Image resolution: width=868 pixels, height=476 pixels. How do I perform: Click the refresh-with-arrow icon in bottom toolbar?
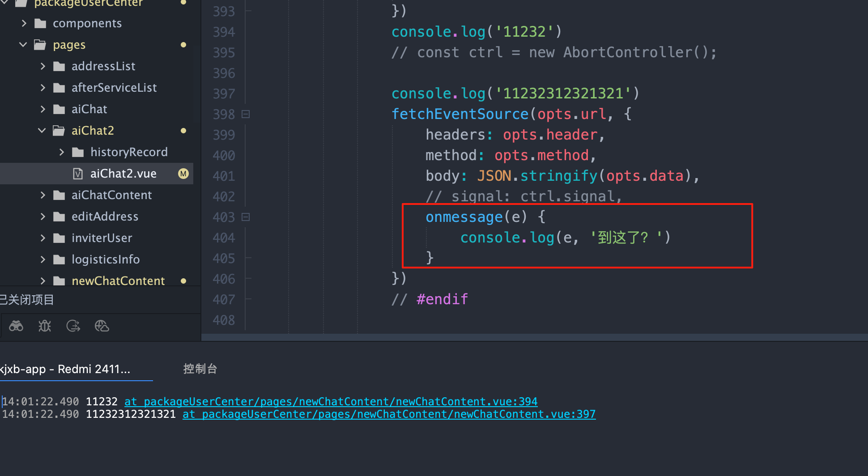click(x=73, y=326)
